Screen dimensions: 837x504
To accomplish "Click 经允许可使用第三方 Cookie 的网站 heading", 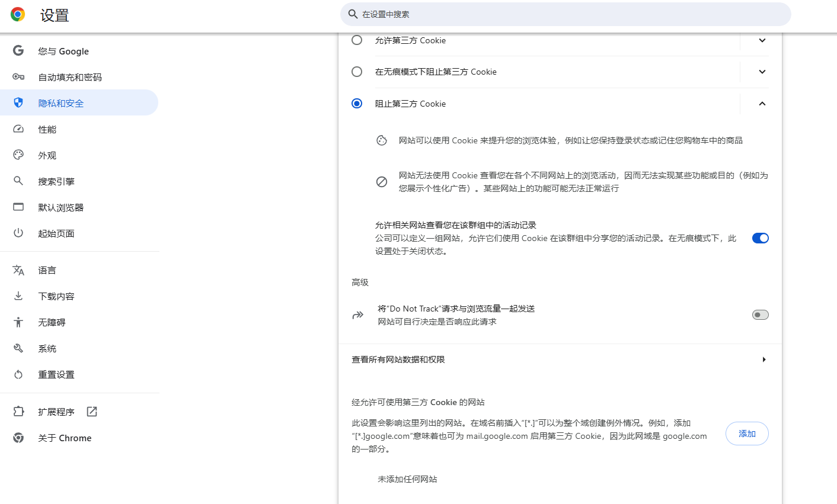I will (x=418, y=402).
